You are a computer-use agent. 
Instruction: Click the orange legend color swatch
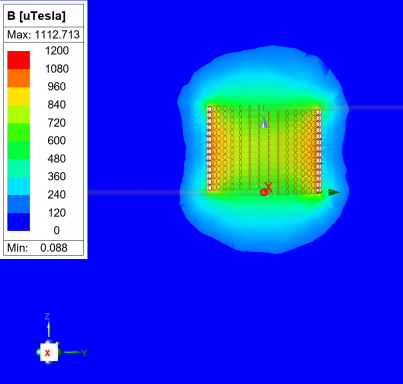coord(19,78)
